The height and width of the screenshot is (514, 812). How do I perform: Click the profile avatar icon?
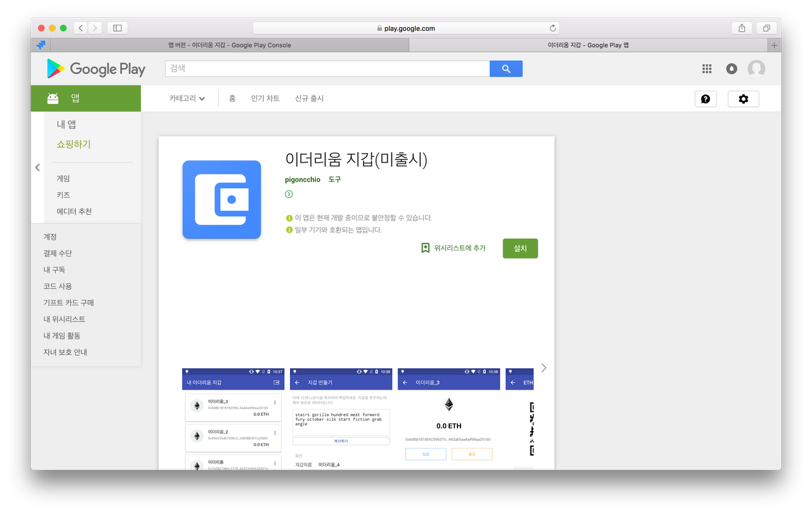tap(756, 68)
